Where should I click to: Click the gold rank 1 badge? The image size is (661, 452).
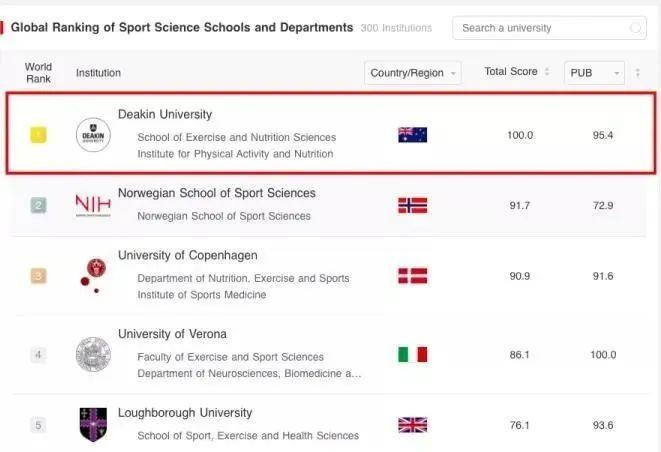[38, 135]
